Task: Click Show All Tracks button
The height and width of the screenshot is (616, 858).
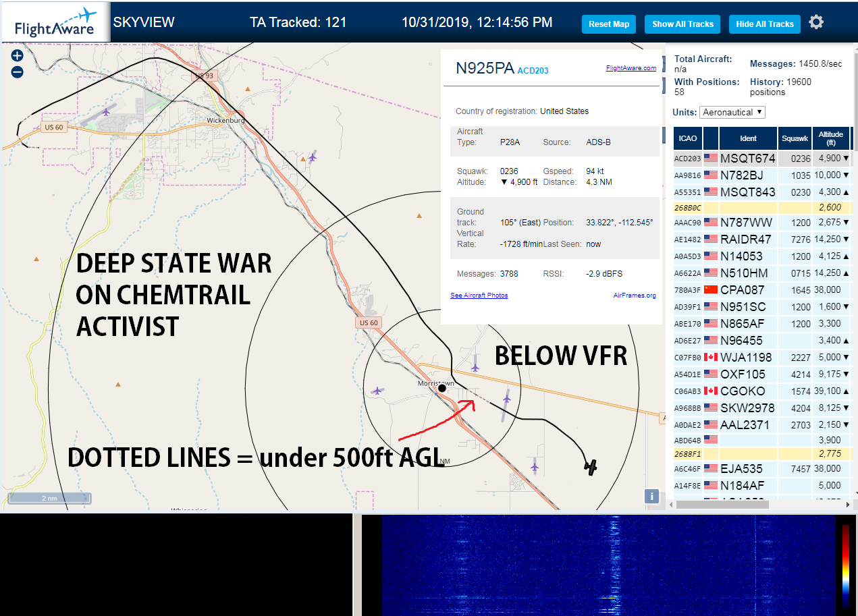Action: pyautogui.click(x=682, y=24)
